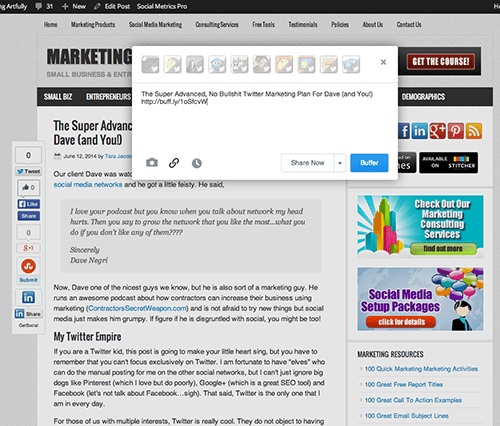Click the camera icon to attach a photo
Viewport: 500px width, 426px height.
[x=152, y=163]
